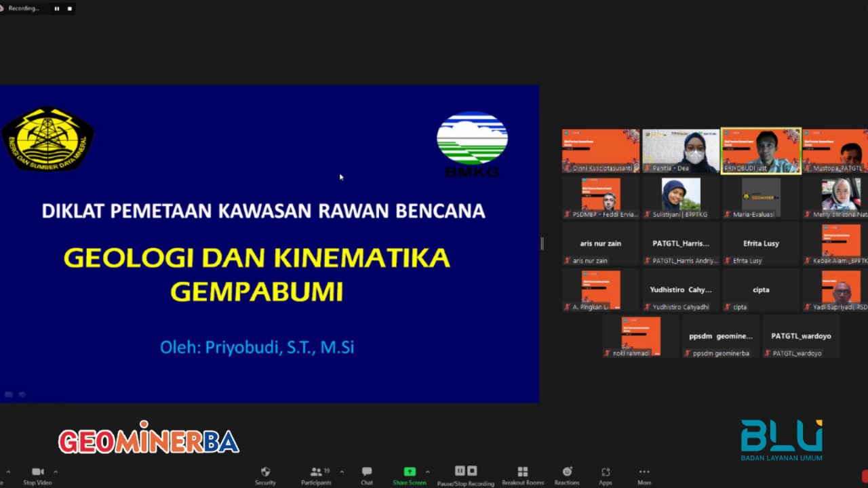The image size is (868, 488).
Task: Select A. Pingkan L. participant tile
Action: coord(601,289)
